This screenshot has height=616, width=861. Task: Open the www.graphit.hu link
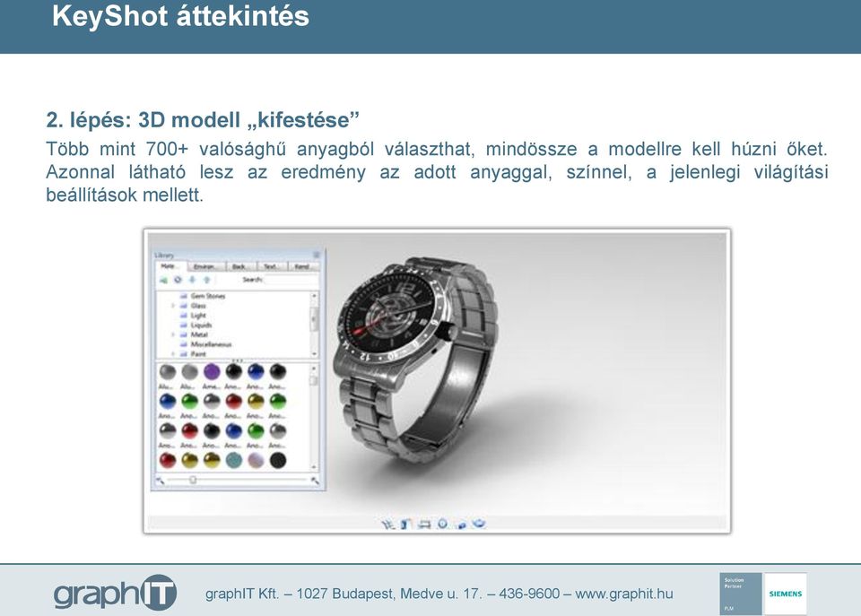pyautogui.click(x=624, y=594)
